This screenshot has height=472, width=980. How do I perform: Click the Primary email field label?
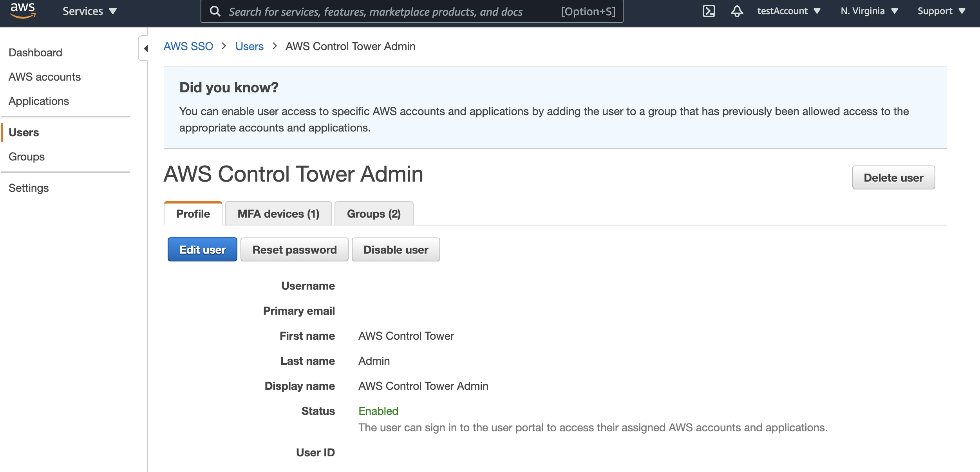[x=299, y=311]
